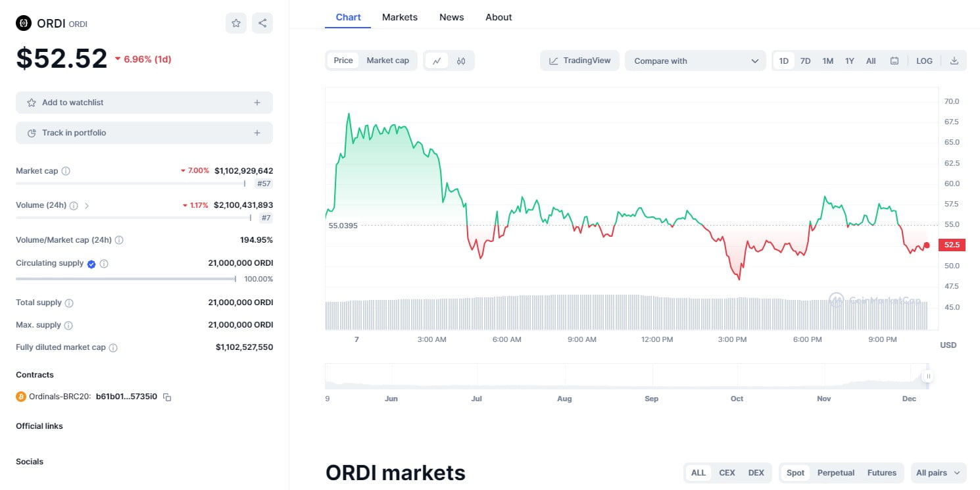Image resolution: width=980 pixels, height=490 pixels.
Task: Click the 194.95% ratio value
Action: coord(257,240)
